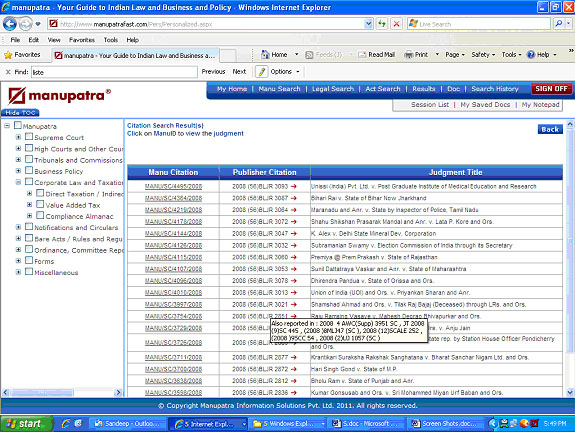
Task: Click the Help question mark icon
Action: (x=531, y=55)
